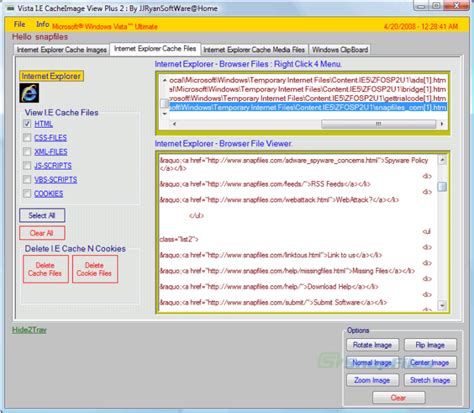Click the CSS-FILES link label

[51, 138]
